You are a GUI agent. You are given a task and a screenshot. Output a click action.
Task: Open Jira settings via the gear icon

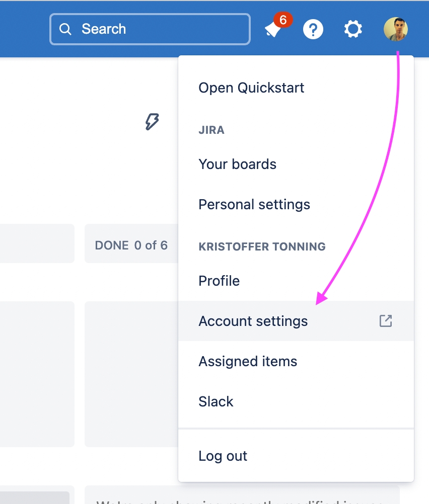click(353, 29)
